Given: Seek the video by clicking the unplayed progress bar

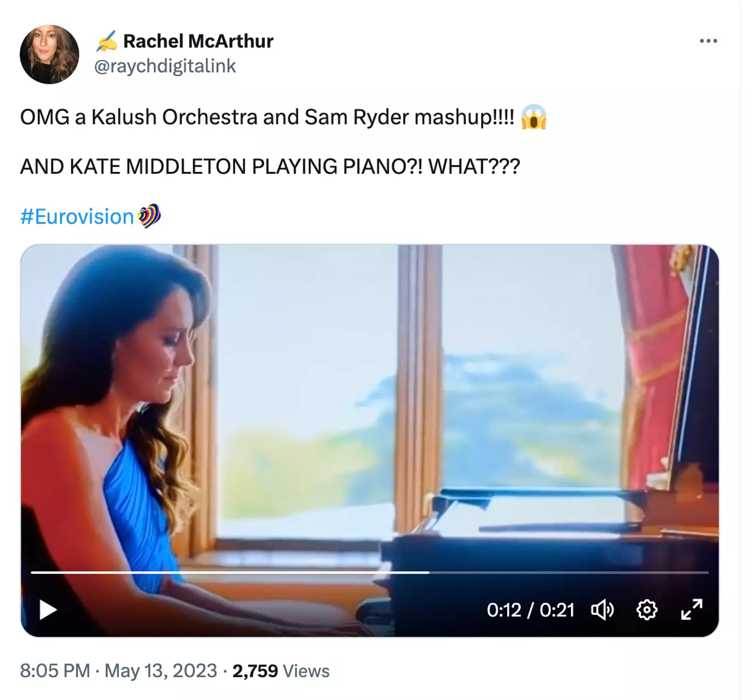Looking at the screenshot, I should tap(570, 573).
